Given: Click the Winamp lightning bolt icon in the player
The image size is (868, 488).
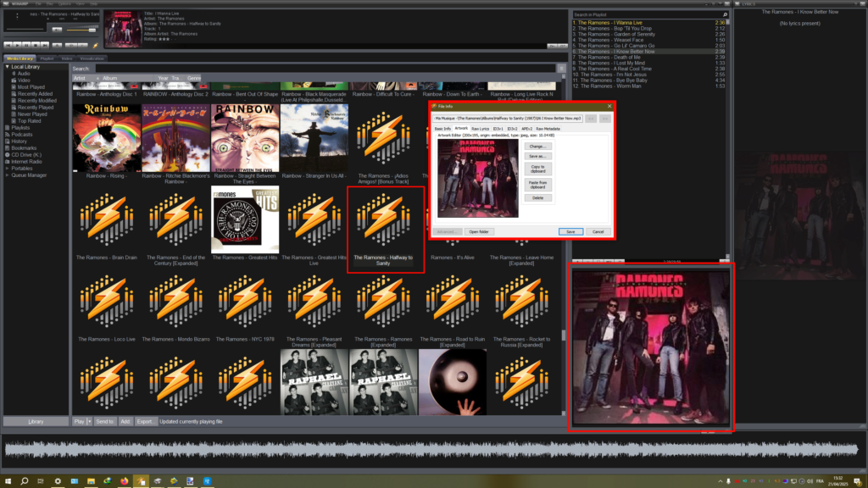Looking at the screenshot, I should click(x=95, y=45).
